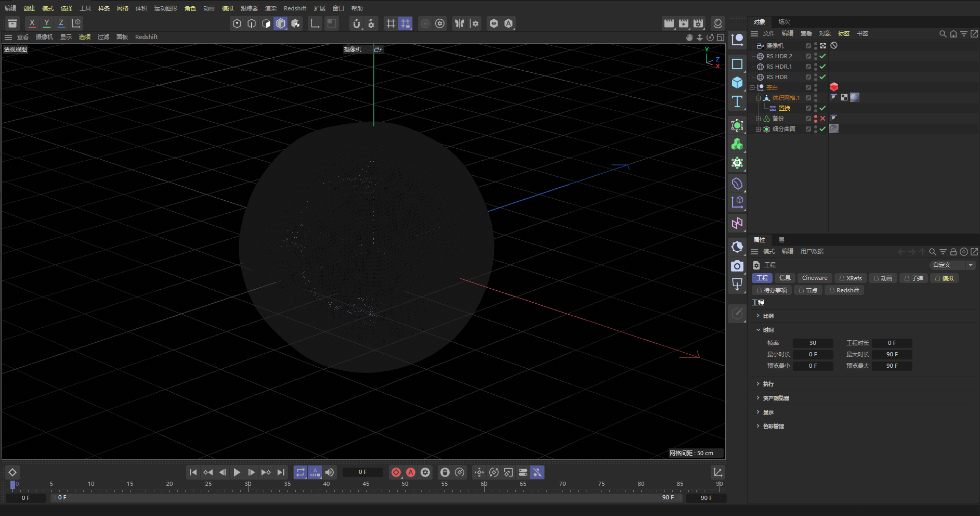Toggle timeline sound speaker icon
Screen dimensions: 980x516
point(330,472)
